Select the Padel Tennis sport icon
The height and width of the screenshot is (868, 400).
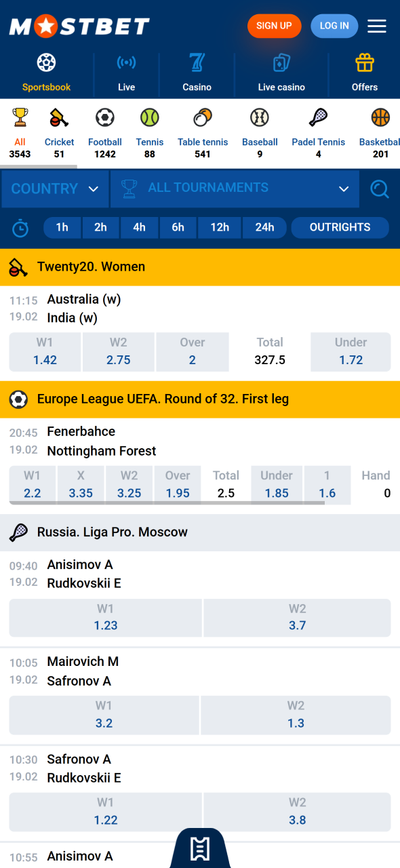click(318, 119)
